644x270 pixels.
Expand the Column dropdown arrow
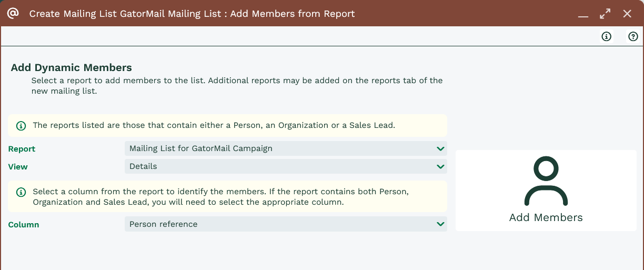[x=440, y=224]
